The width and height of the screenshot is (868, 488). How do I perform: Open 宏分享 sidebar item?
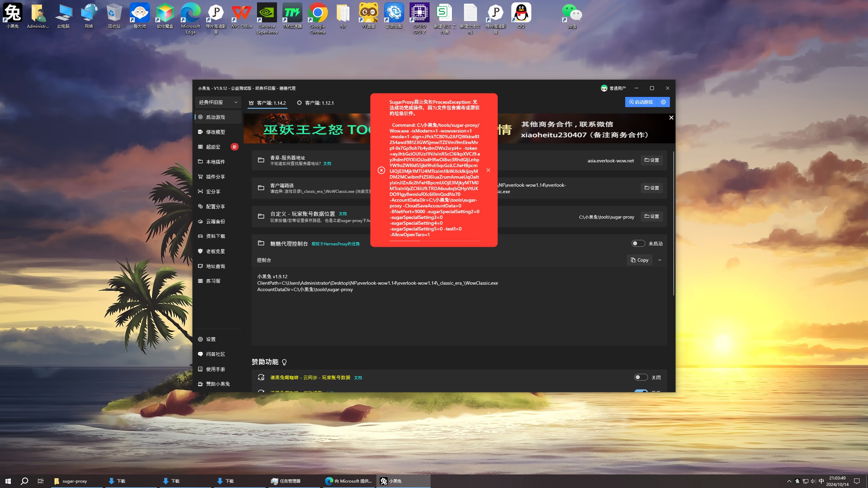[218, 191]
